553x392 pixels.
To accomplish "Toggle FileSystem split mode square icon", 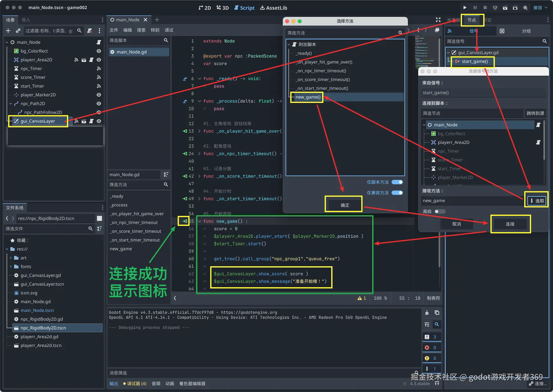I will (x=99, y=218).
